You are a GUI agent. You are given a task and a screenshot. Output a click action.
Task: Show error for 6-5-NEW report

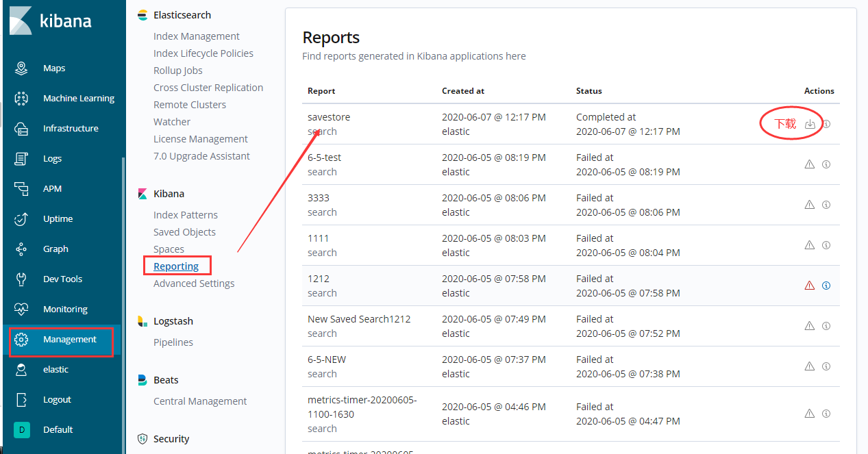point(809,366)
